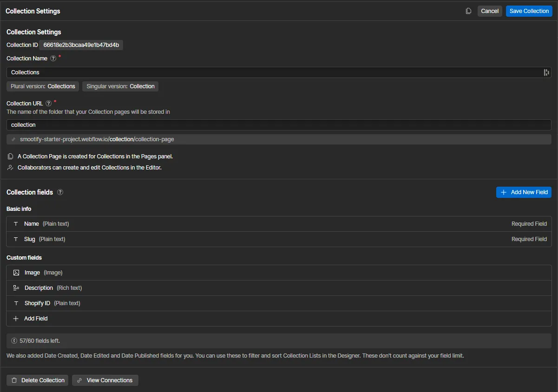Select the Add Field row in custom fields
The width and height of the screenshot is (558, 392).
click(x=279, y=319)
